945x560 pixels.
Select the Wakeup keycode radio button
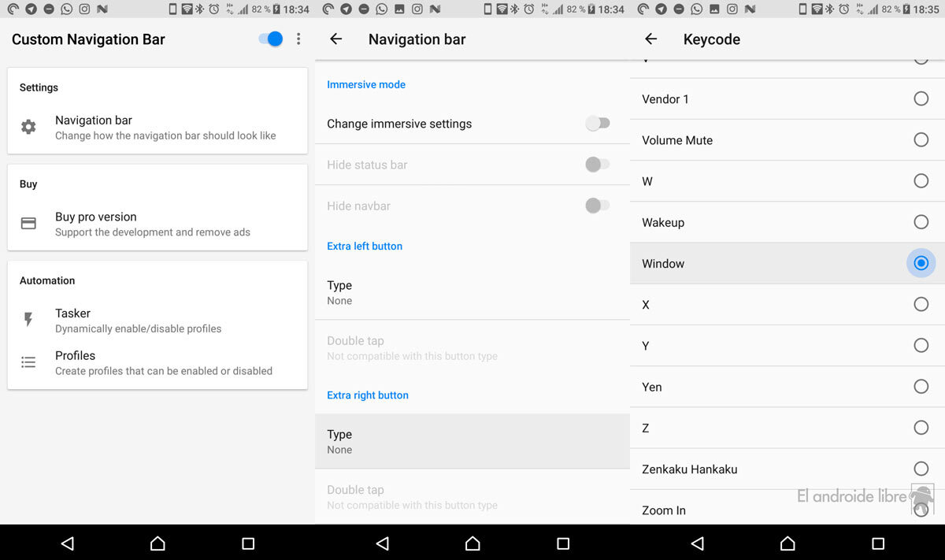921,222
